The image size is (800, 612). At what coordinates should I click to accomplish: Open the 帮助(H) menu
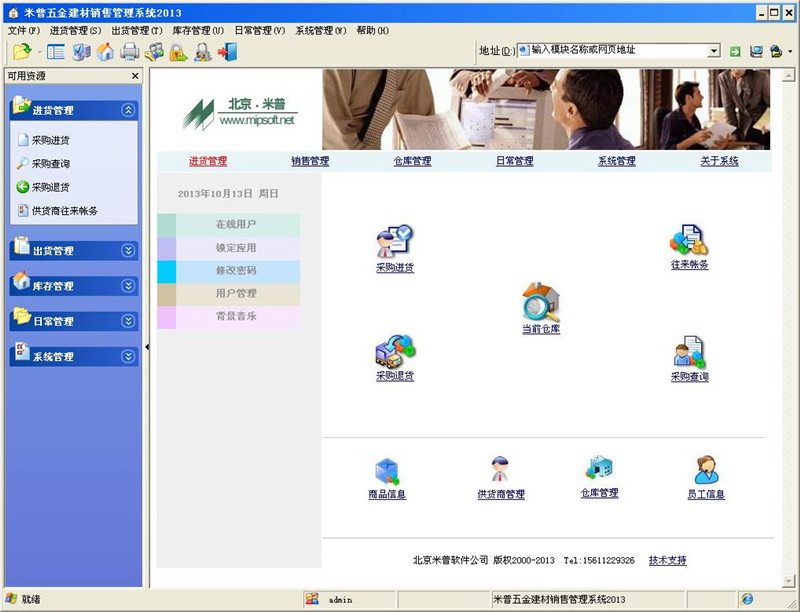372,31
